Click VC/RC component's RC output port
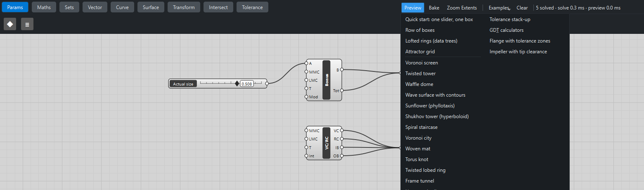Image resolution: width=644 pixels, height=190 pixels. (x=342, y=139)
